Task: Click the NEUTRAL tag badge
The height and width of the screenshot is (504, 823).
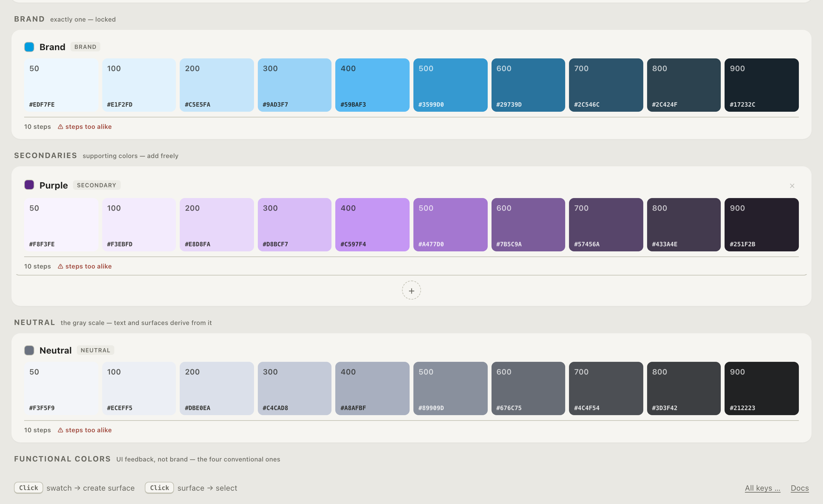Action: pos(95,350)
